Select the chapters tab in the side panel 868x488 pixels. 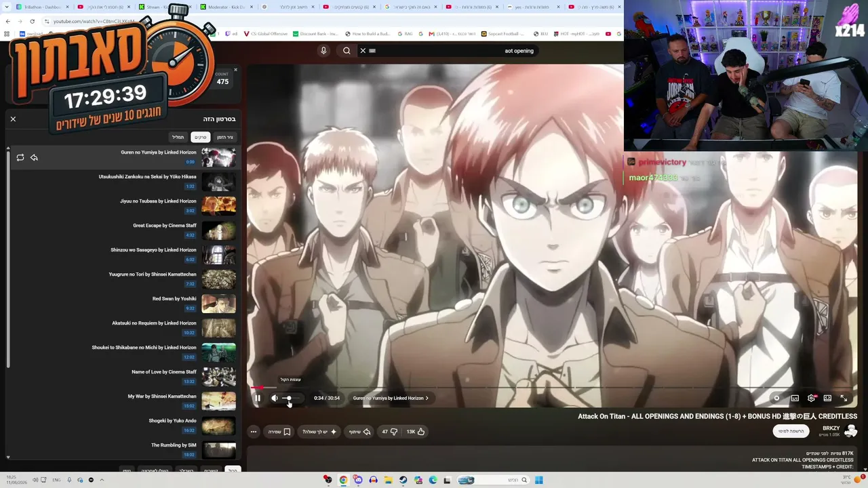click(x=200, y=137)
